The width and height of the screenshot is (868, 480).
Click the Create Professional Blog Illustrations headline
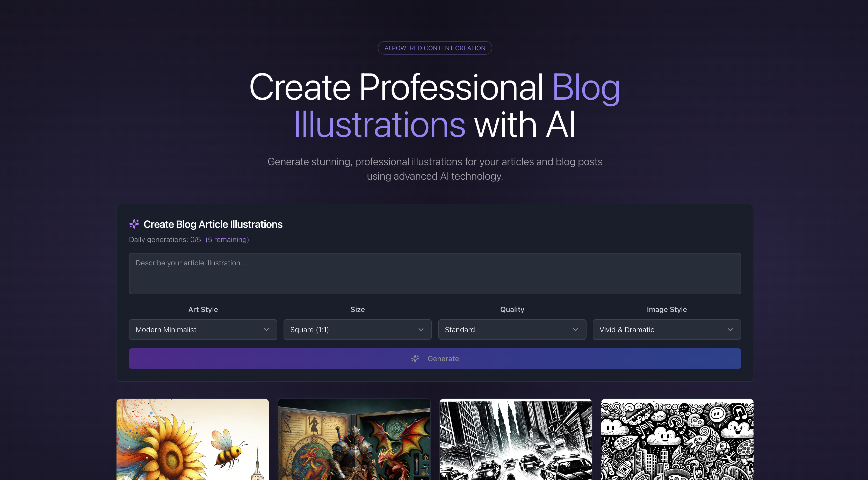(435, 105)
